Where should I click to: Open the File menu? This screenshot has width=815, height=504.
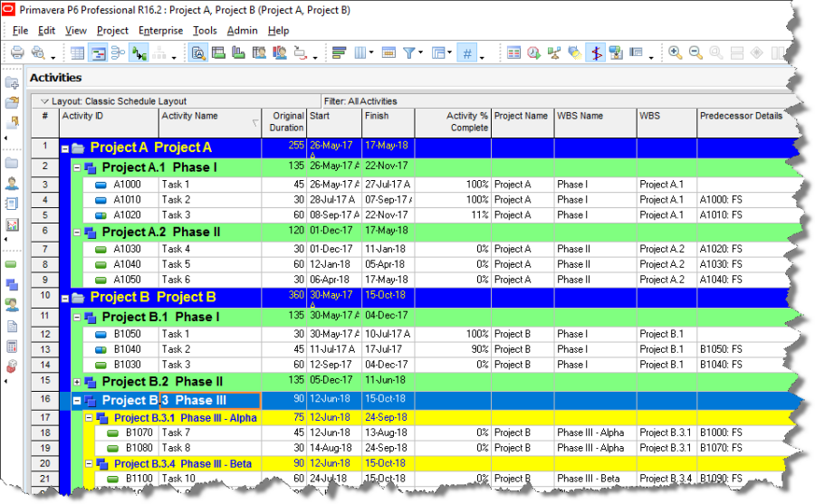coord(20,31)
